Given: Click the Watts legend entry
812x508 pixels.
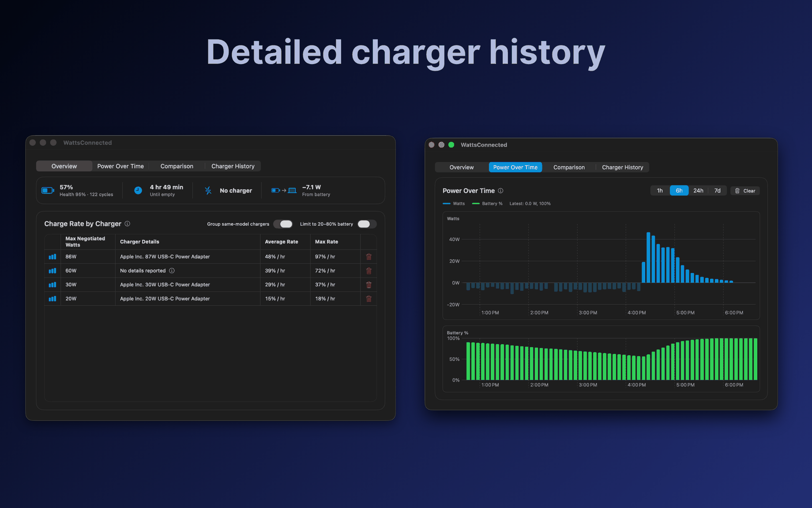Looking at the screenshot, I should tap(454, 204).
